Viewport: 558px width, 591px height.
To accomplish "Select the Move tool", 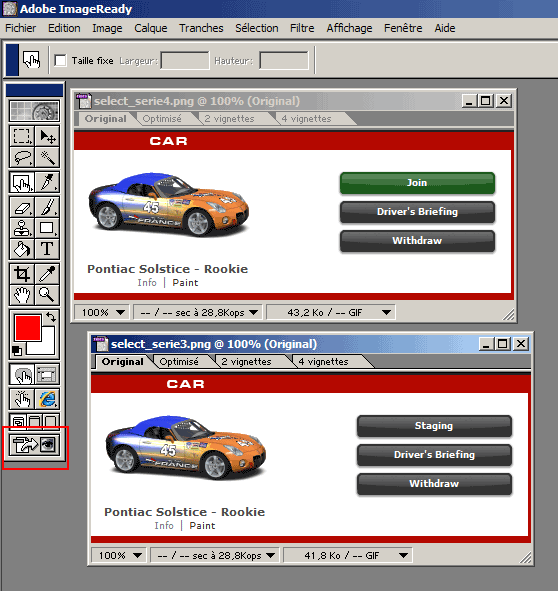I will pyautogui.click(x=47, y=136).
